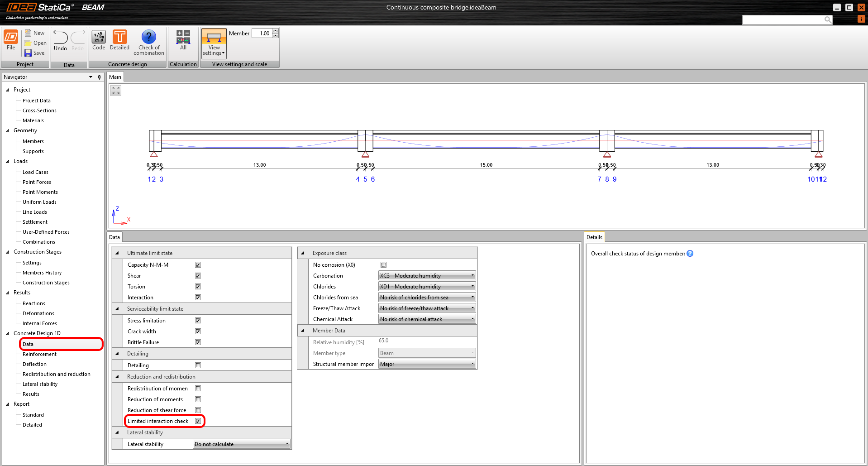
Task: Open Cross-Sections in the Navigator
Action: 39,110
